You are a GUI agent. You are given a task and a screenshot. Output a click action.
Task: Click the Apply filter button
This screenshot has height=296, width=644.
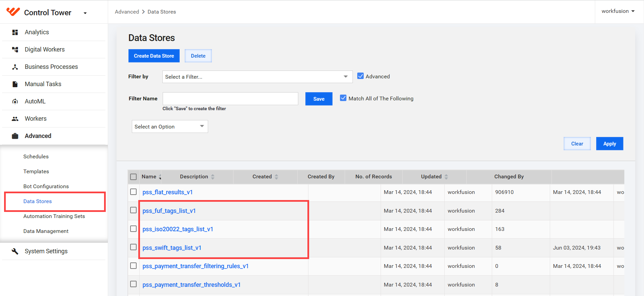(x=610, y=144)
